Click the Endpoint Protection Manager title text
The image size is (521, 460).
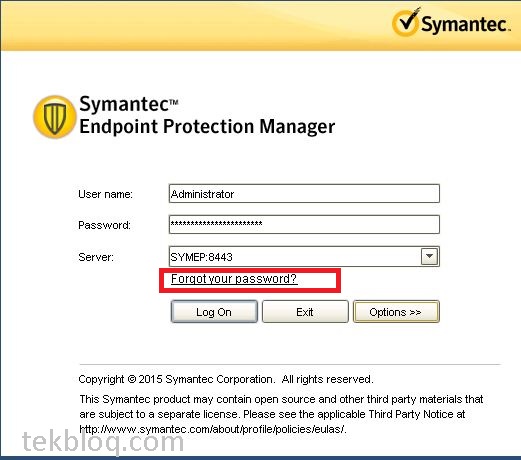click(x=207, y=126)
